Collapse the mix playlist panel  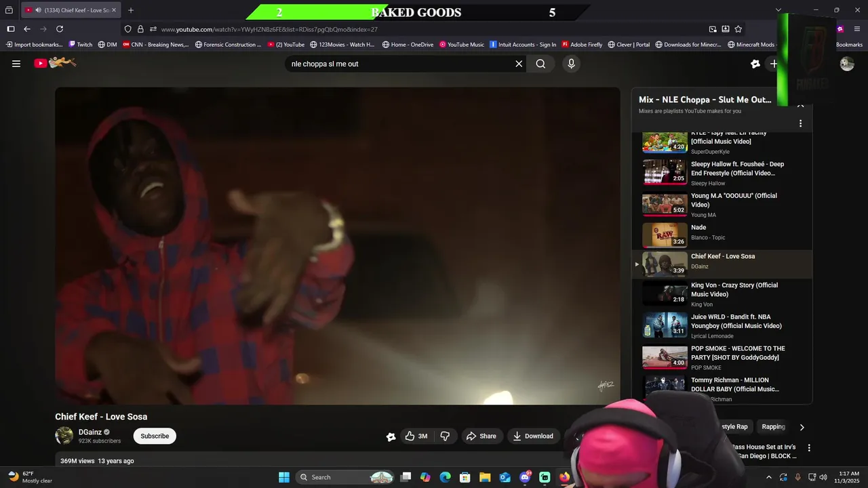(x=800, y=106)
